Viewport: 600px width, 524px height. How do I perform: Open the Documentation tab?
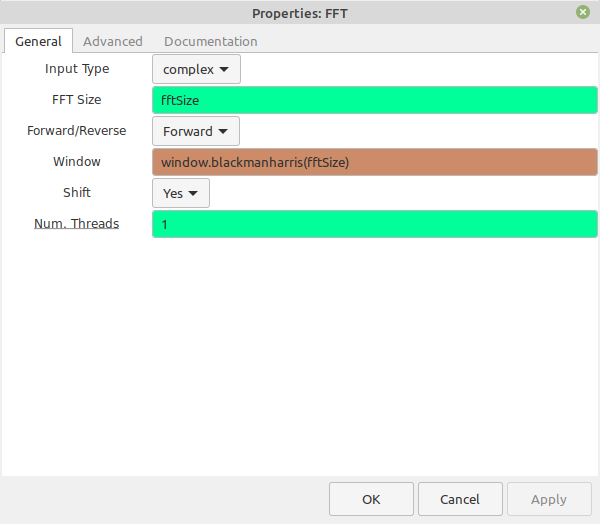(x=210, y=41)
